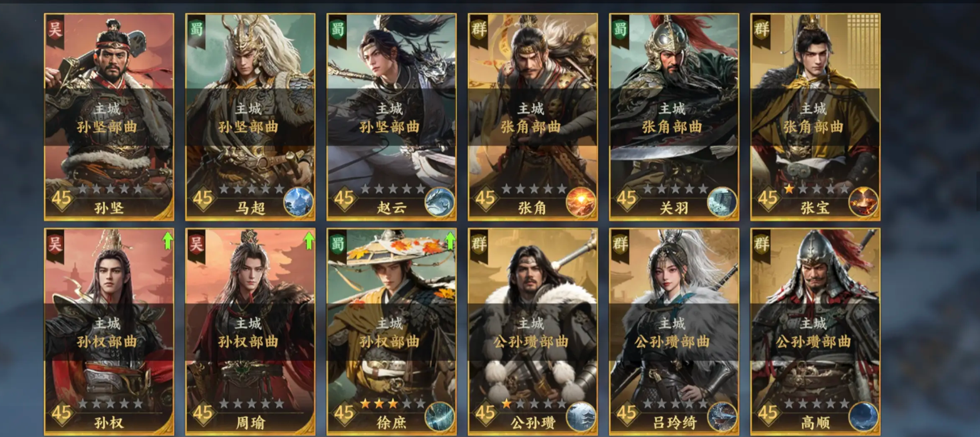The image size is (980, 437).
Task: Select the Lü Lingqi (吕玲绮) hero card
Action: 674,332
